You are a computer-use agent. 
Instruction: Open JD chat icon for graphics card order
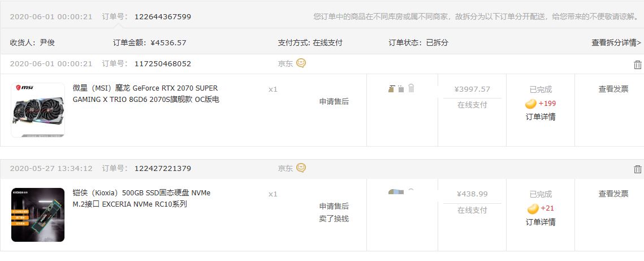(x=301, y=63)
